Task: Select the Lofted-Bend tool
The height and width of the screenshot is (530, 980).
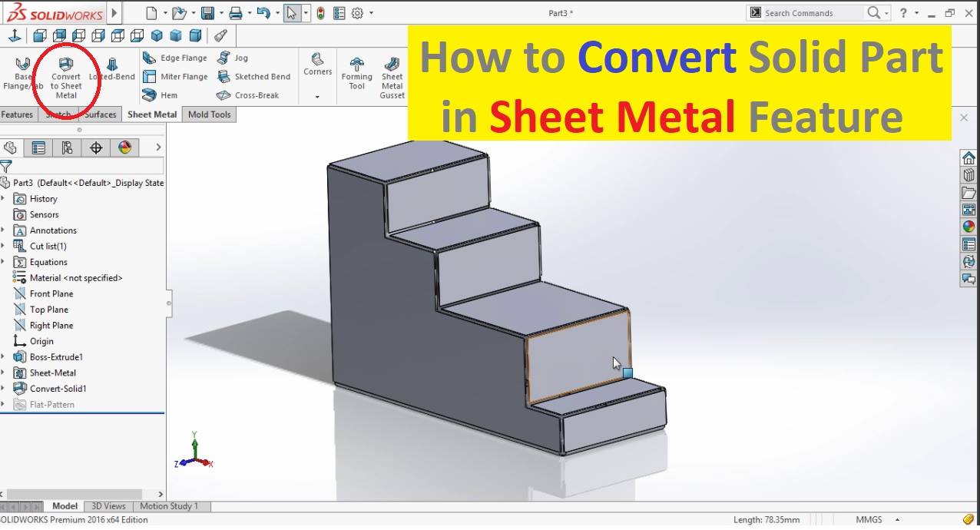Action: point(112,68)
